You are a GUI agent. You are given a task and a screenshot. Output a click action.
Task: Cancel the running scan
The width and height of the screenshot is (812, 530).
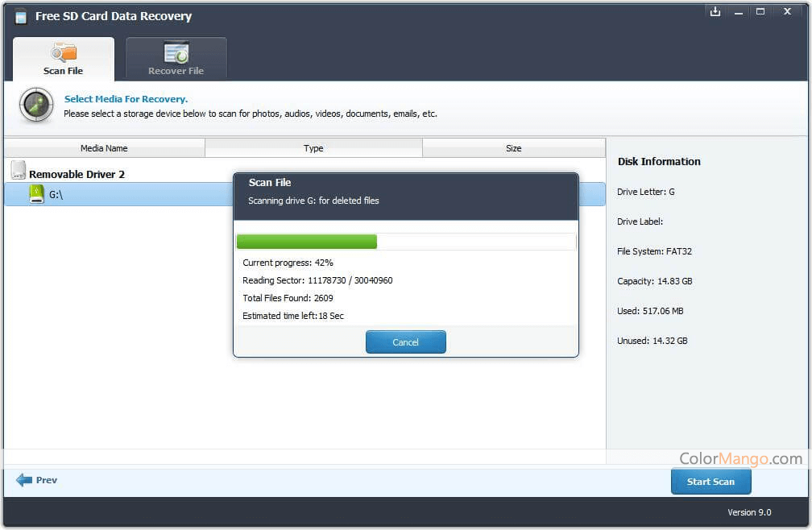pos(405,342)
